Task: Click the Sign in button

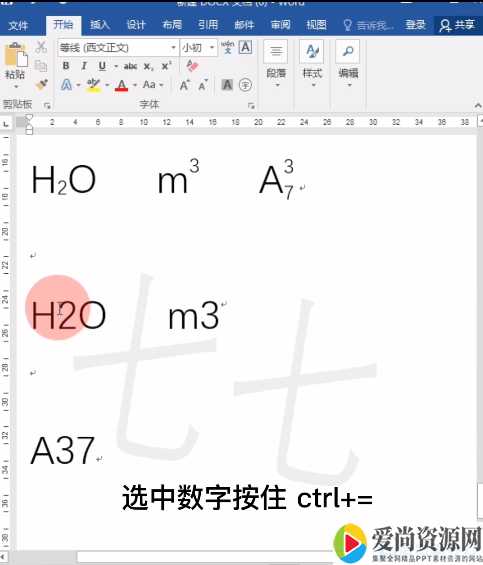Action: click(416, 25)
